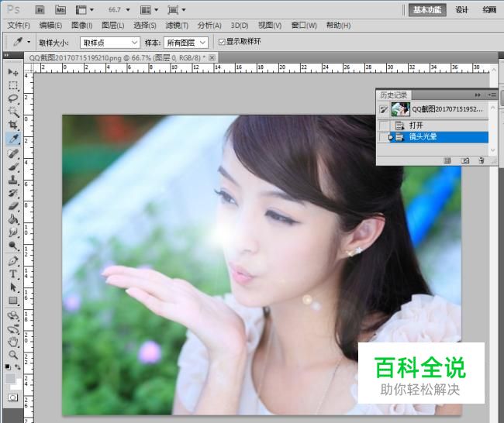
Task: Select the Dodge tool
Action: 13,246
